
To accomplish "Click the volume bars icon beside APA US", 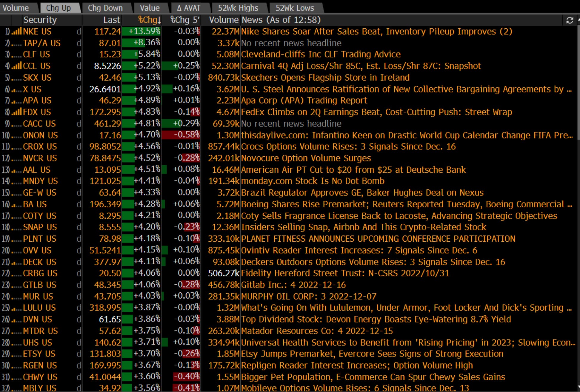I will pos(16,101).
